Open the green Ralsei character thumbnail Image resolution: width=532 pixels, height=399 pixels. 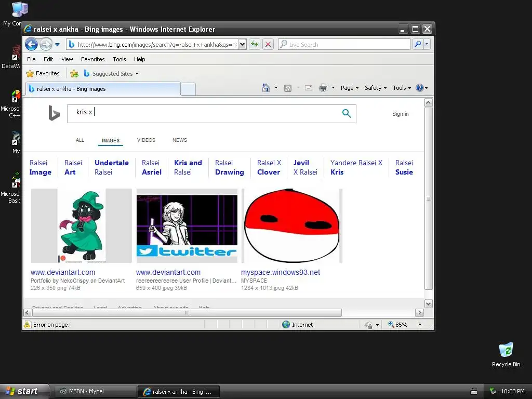[x=82, y=225]
